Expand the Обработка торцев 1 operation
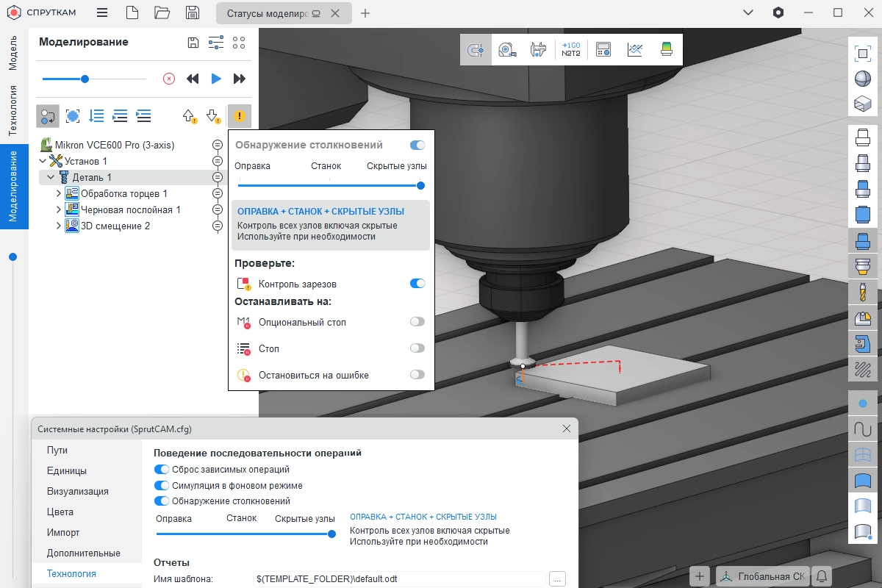The height and width of the screenshot is (588, 882). pyautogui.click(x=59, y=194)
